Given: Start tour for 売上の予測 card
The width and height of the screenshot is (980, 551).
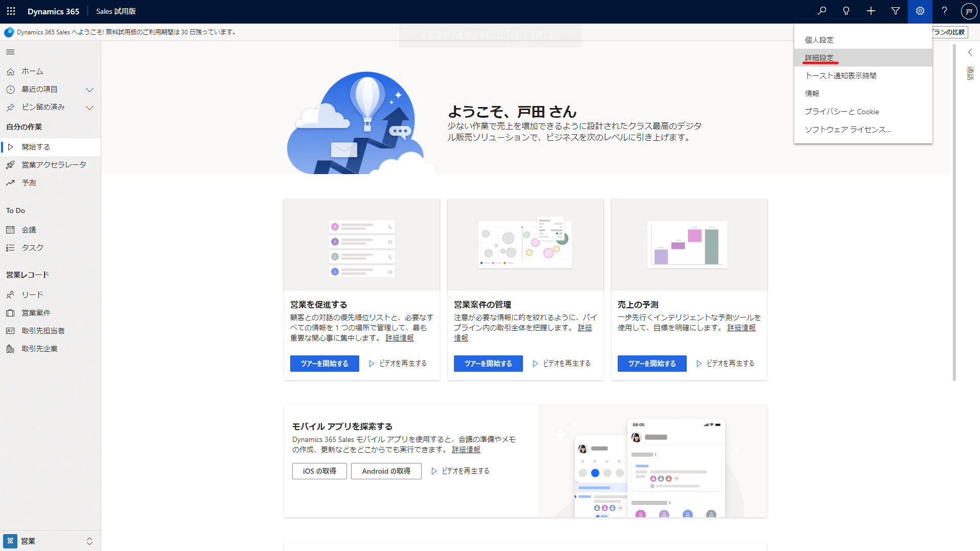Looking at the screenshot, I should click(652, 364).
